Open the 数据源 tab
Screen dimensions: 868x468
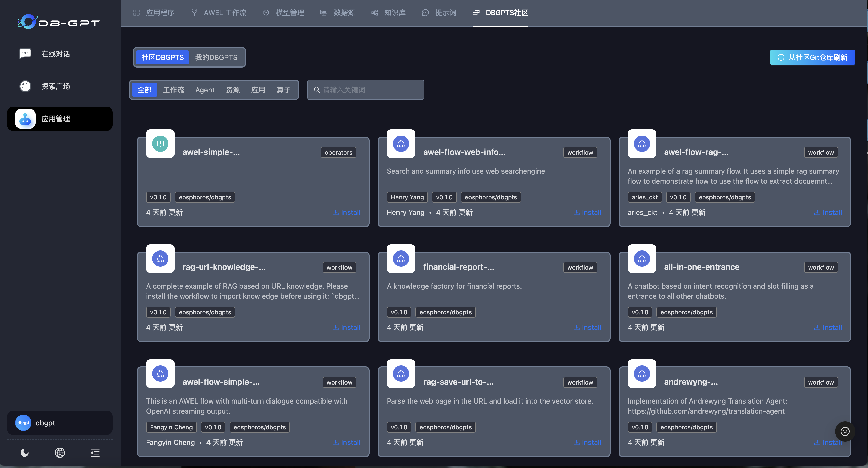click(337, 13)
